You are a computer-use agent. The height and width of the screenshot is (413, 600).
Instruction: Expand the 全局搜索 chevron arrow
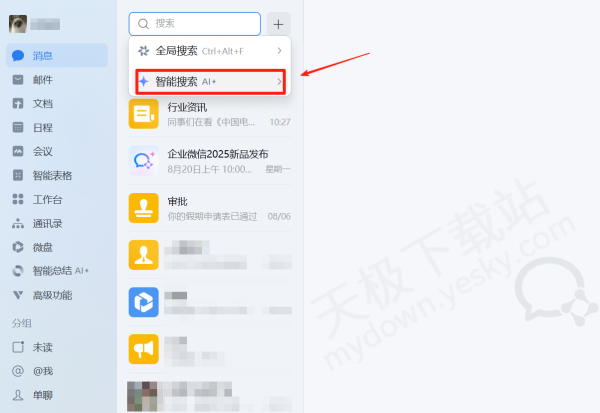pyautogui.click(x=279, y=51)
